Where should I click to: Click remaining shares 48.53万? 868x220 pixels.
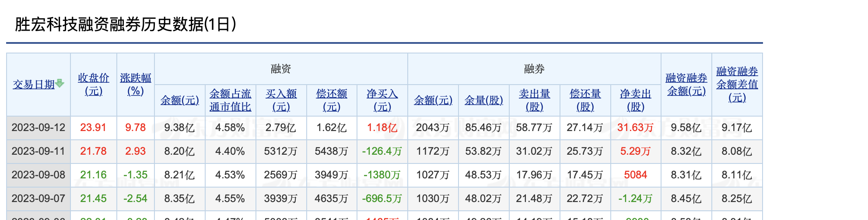coord(484,175)
